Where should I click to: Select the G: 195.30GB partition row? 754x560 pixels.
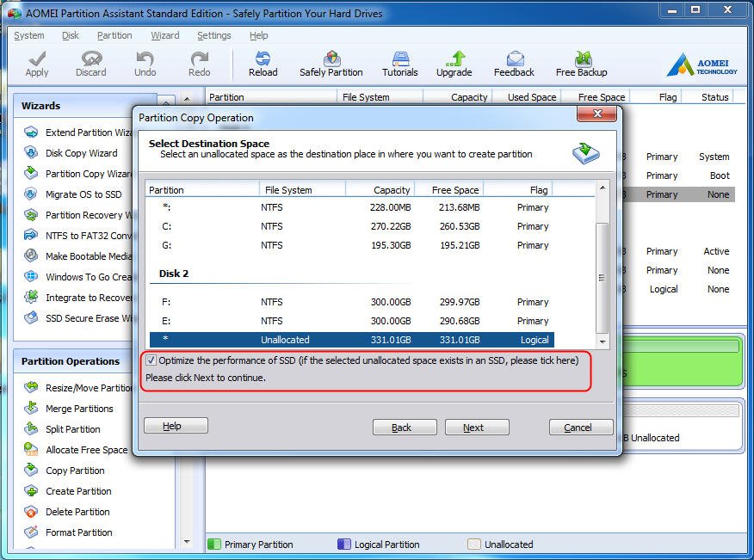[x=352, y=245]
